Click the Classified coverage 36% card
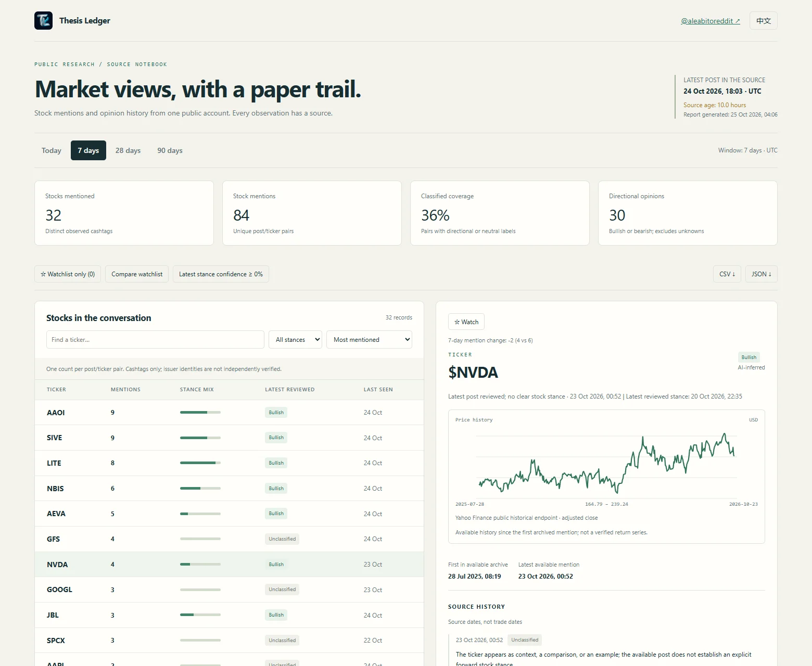Screen dimensions: 812x666 [x=500, y=213]
